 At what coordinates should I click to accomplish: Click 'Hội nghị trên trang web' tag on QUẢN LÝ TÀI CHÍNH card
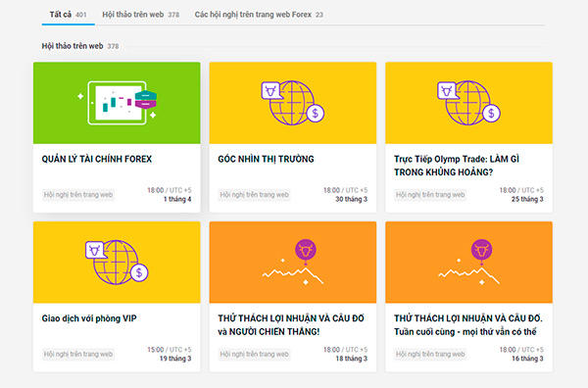(x=78, y=195)
